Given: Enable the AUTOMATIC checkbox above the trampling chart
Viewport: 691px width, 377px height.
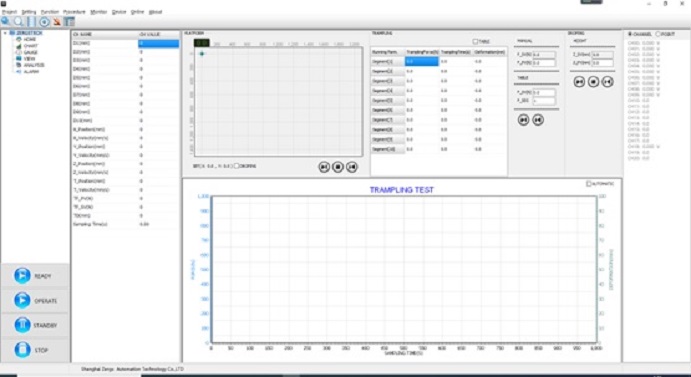Looking at the screenshot, I should [589, 183].
